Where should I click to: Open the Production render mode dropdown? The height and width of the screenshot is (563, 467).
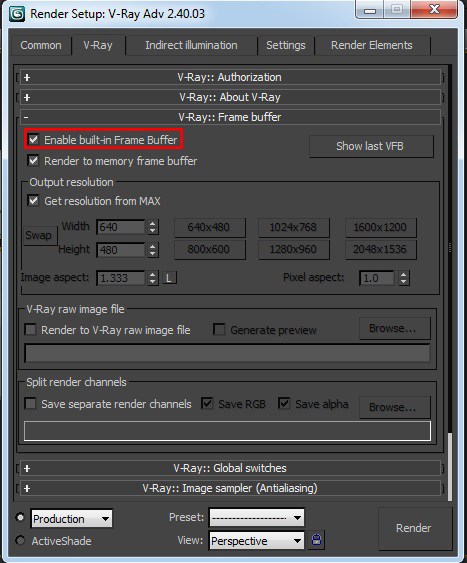(x=72, y=518)
